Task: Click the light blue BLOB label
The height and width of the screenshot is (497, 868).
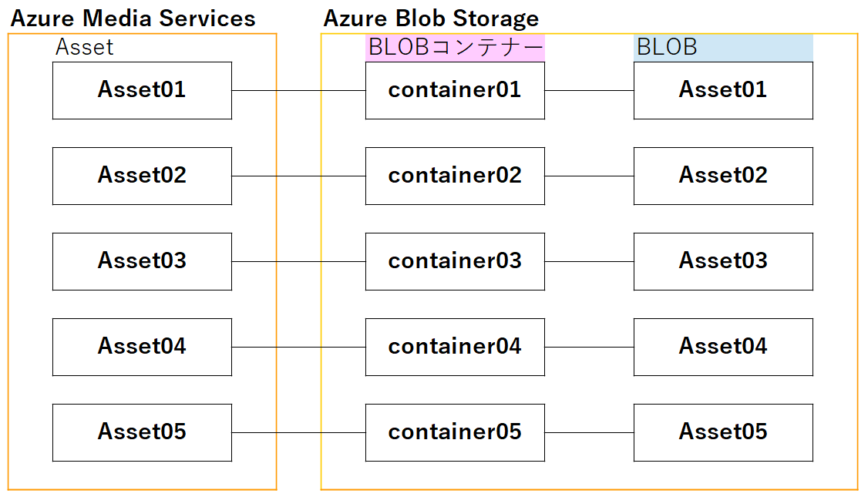Action: 722,48
